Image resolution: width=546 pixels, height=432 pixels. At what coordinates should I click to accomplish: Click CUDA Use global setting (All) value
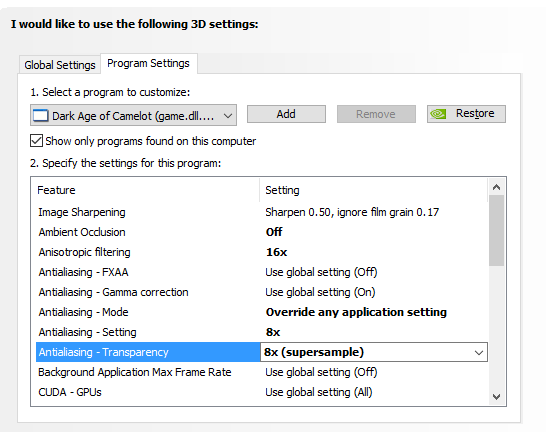319,392
